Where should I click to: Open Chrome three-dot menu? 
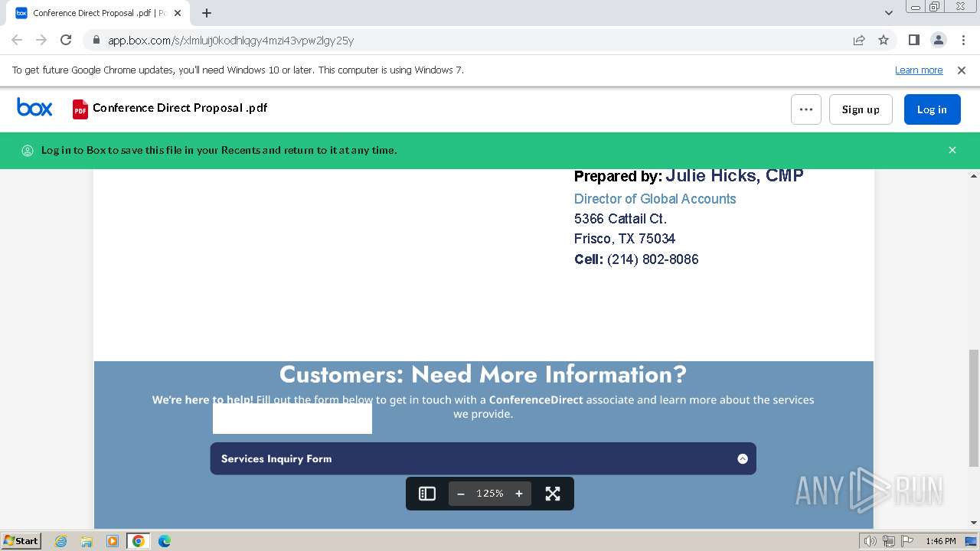click(x=962, y=40)
